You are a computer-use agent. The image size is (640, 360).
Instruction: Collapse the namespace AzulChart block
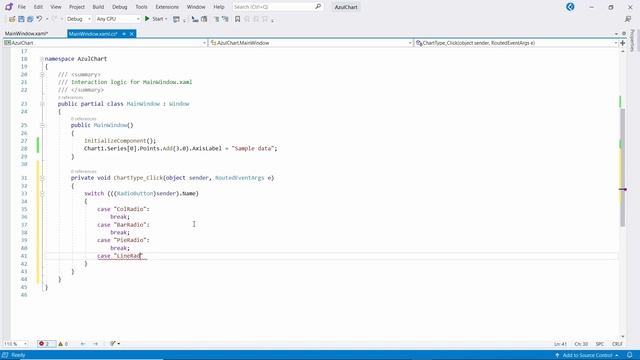pyautogui.click(x=42, y=59)
